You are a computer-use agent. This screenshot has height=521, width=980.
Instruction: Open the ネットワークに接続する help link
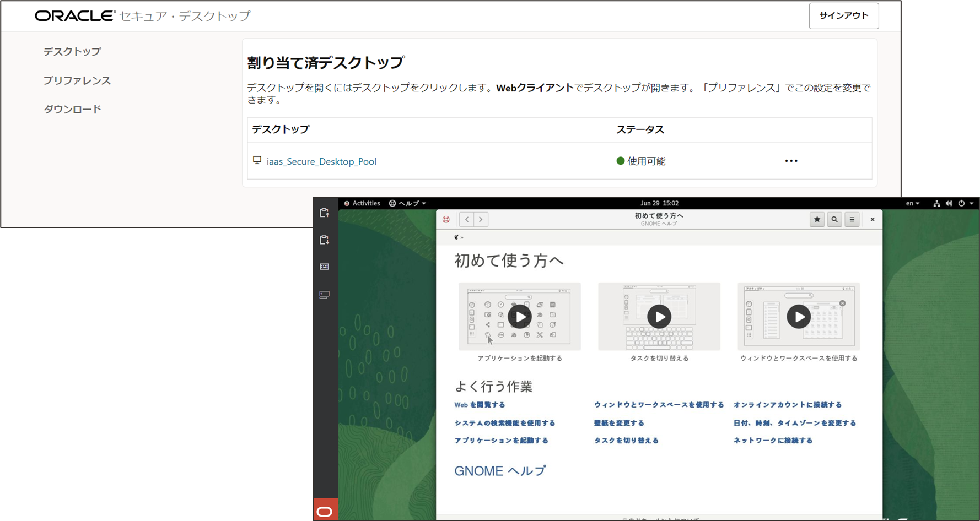(x=773, y=441)
